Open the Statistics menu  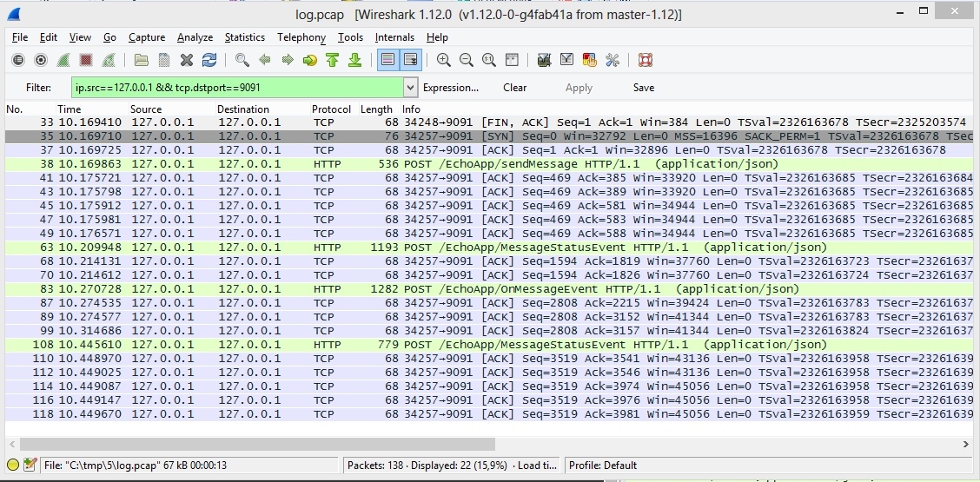click(x=244, y=37)
